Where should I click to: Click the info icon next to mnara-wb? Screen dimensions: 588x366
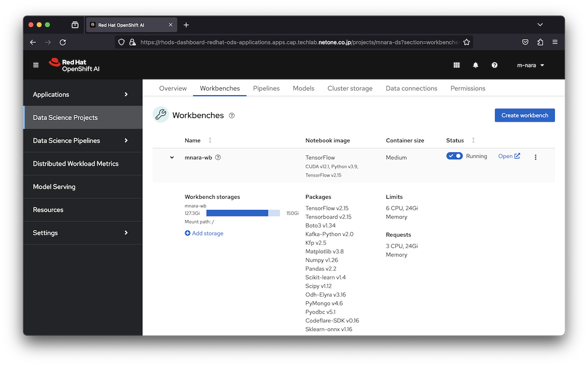pos(218,158)
